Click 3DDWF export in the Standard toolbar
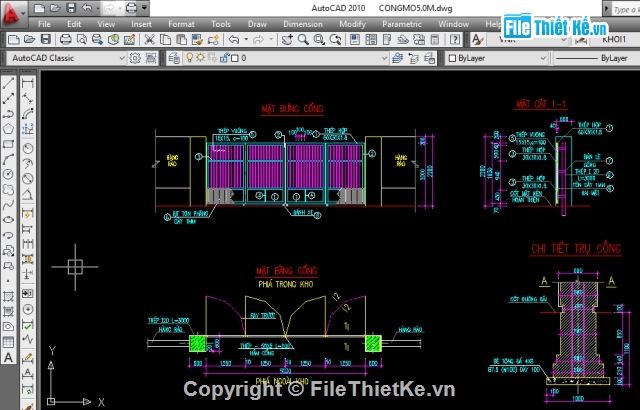The image size is (640, 410). (x=113, y=40)
